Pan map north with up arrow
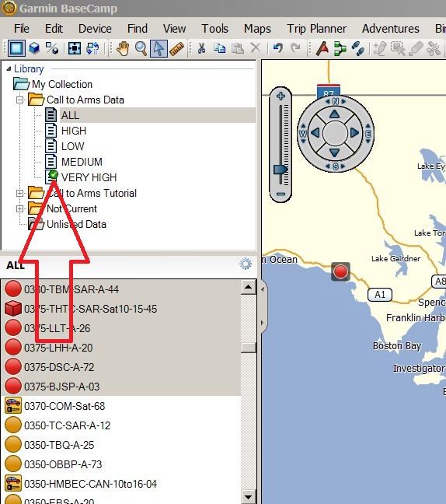Screen dimensions: 446x504 [335, 114]
